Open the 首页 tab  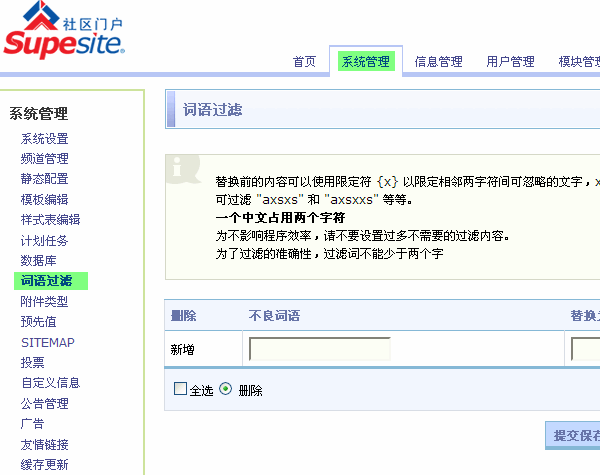click(304, 62)
